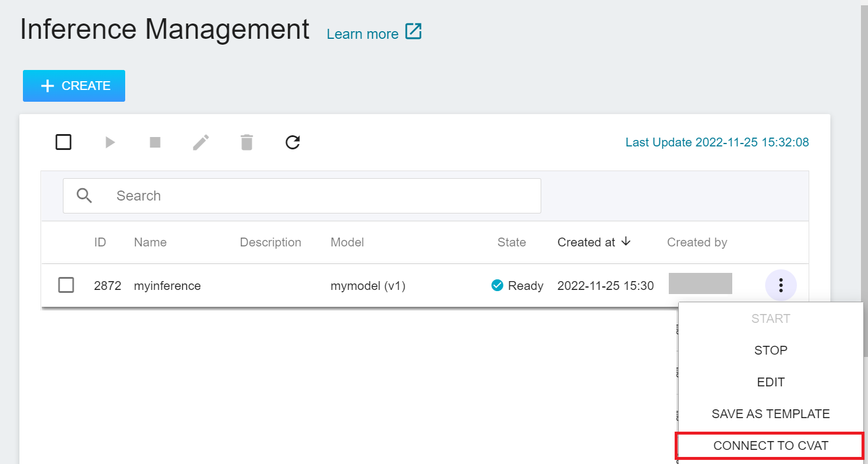Toggle the select-all checkbox in toolbar
The image size is (868, 464).
pos(63,142)
